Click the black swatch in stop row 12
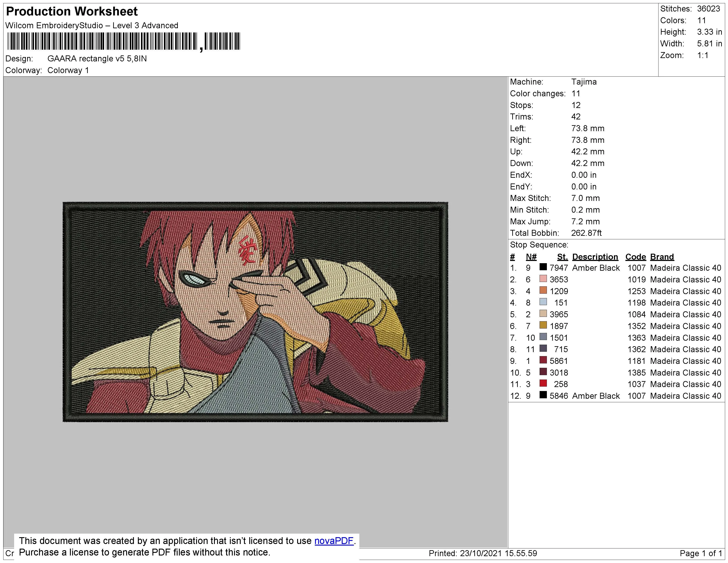This screenshot has height=563, width=728. pos(543,395)
